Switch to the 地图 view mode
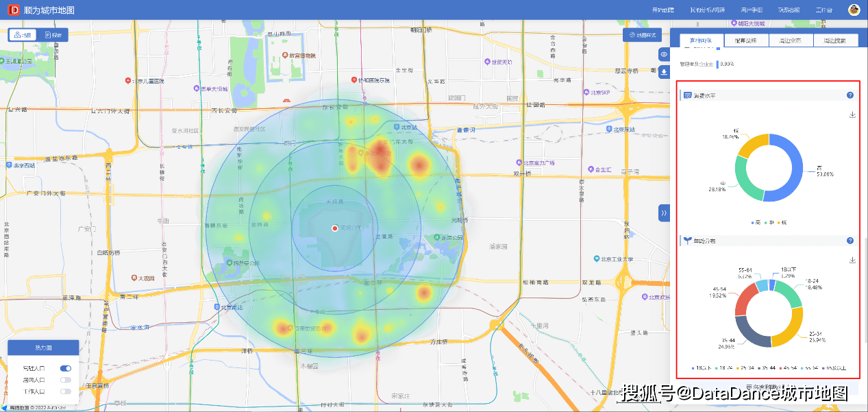Viewport: 868px width, 412px height. (x=23, y=34)
